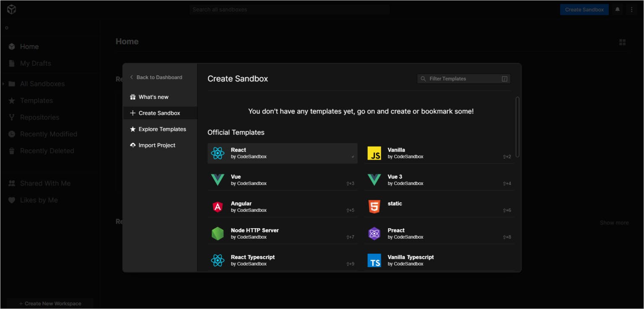Click the Recently Deleted trash icon
The height and width of the screenshot is (309, 644).
coord(12,151)
